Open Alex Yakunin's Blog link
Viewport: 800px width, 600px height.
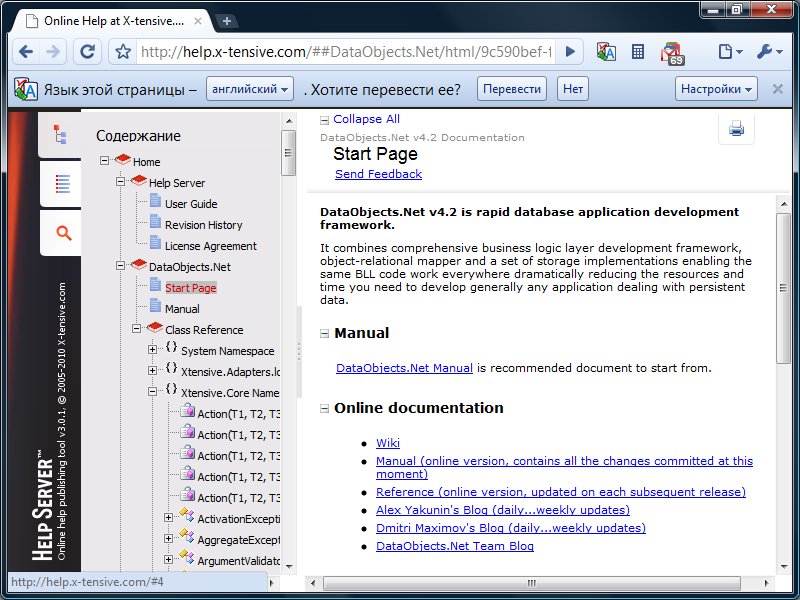point(503,510)
